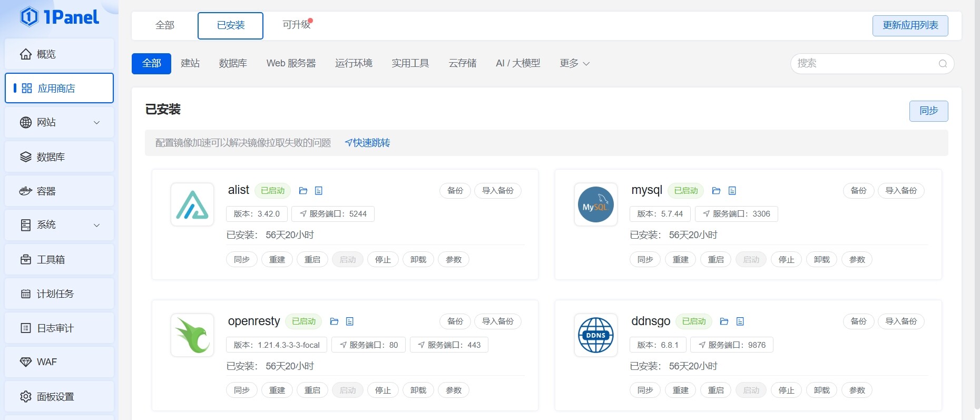Viewport: 980px width, 420px height.
Task: Switch to the 可升级 tab
Action: [x=297, y=25]
